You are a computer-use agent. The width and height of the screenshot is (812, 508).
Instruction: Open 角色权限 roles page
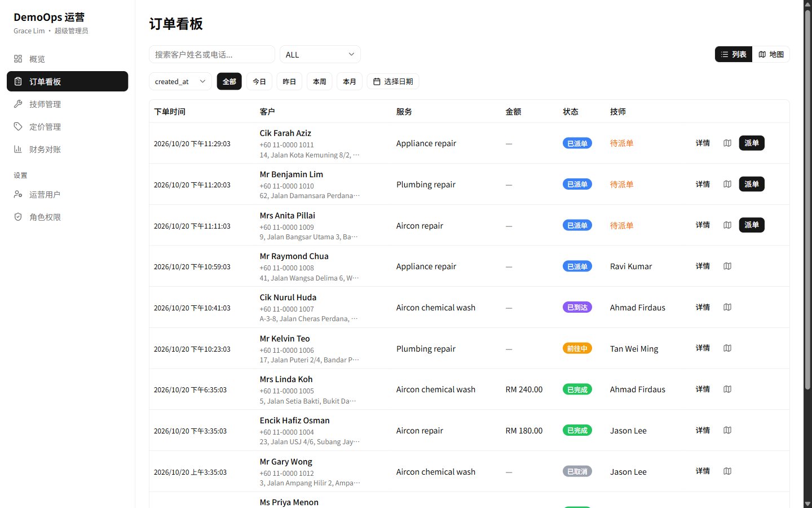68,217
